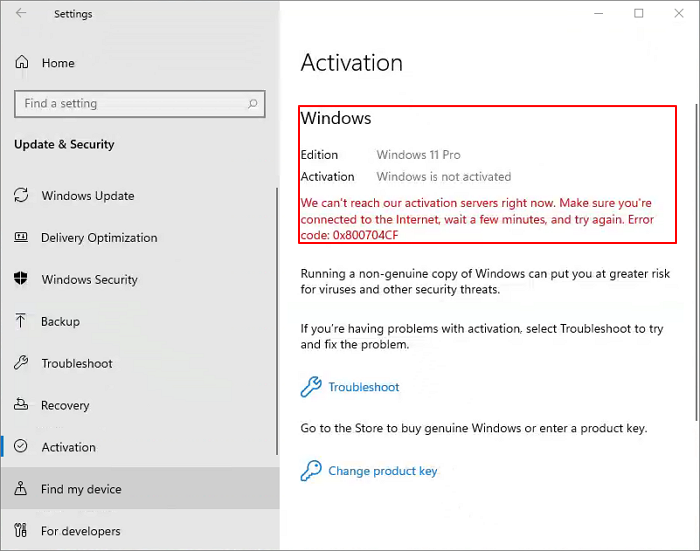Click the Delivery Optimization icon
700x551 pixels.
[21, 238]
